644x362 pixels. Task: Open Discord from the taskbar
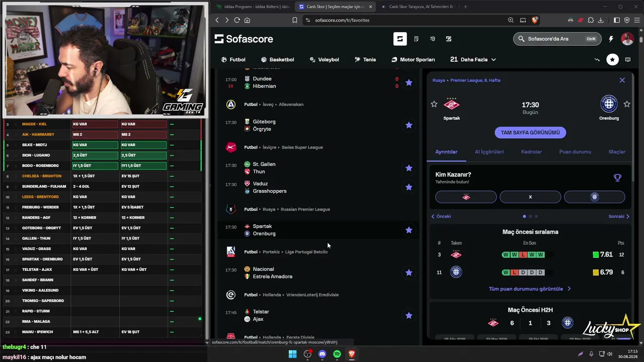pyautogui.click(x=323, y=354)
